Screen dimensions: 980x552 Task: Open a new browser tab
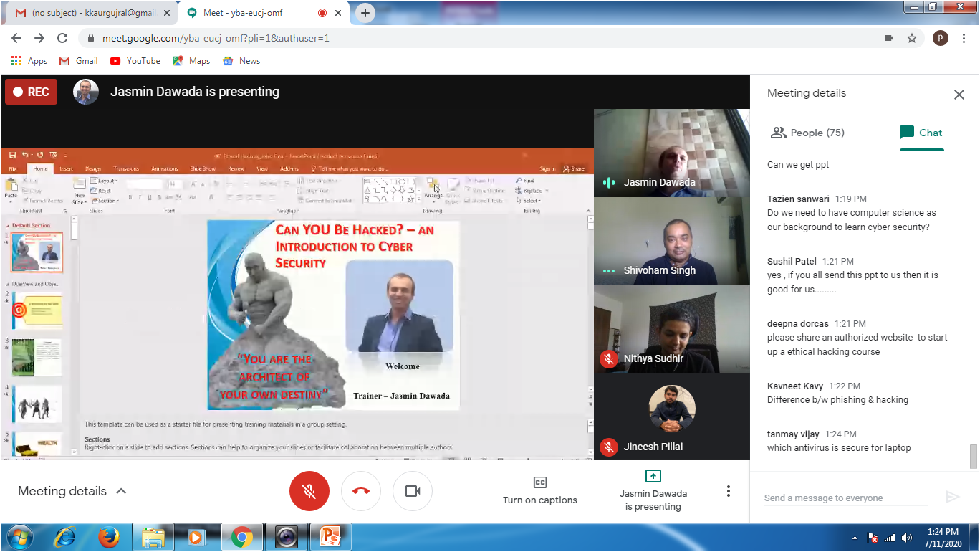[365, 13]
